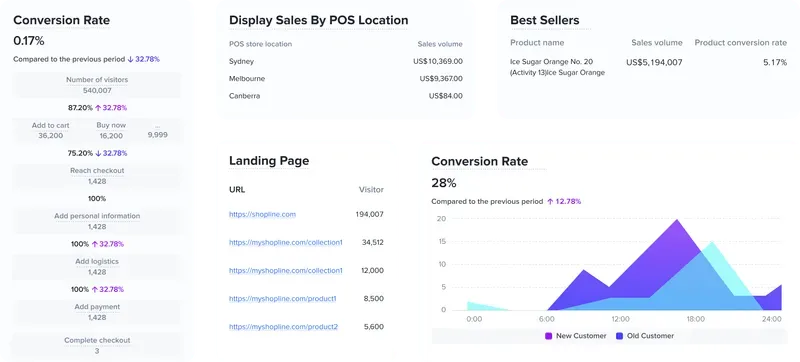Click the down arrow beside 75.20%
Image resolution: width=800 pixels, height=362 pixels.
click(98, 153)
